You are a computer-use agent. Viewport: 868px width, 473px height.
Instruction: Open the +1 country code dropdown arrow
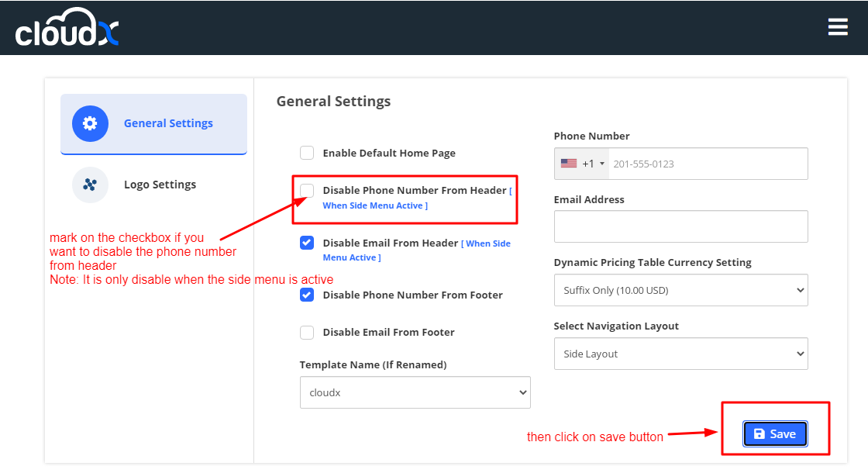pos(602,164)
